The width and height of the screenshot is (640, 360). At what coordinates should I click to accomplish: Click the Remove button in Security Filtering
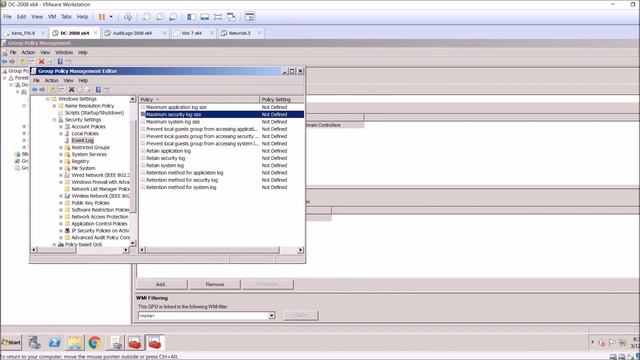215,284
